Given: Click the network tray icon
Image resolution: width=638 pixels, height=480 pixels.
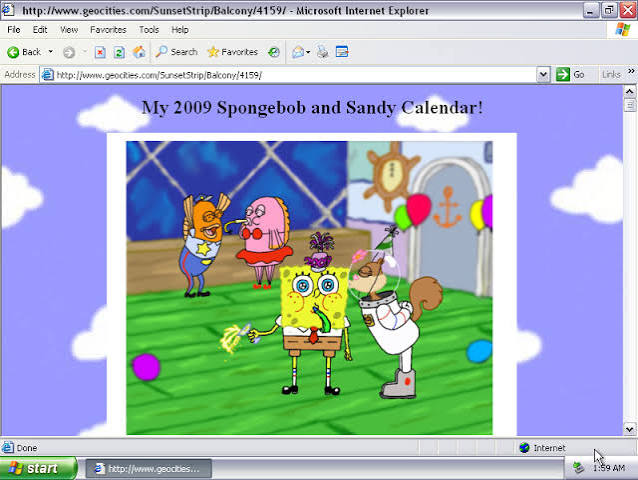Looking at the screenshot, I should 579,468.
